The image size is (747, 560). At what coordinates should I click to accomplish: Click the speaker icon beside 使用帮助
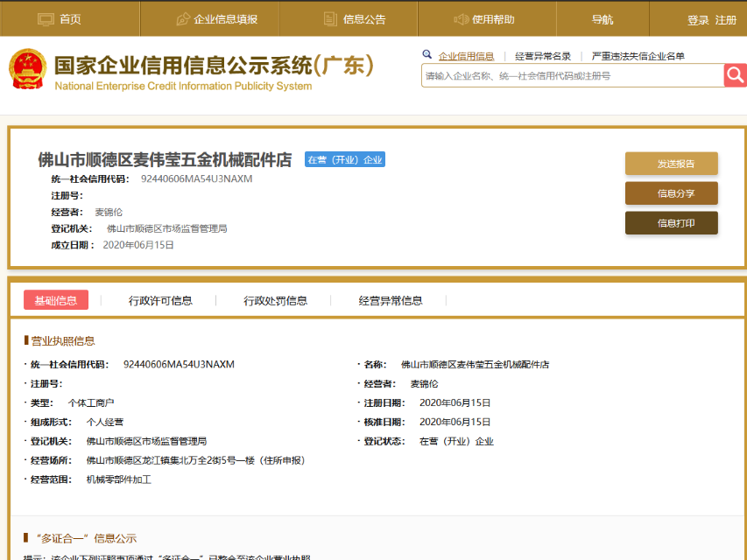point(461,19)
